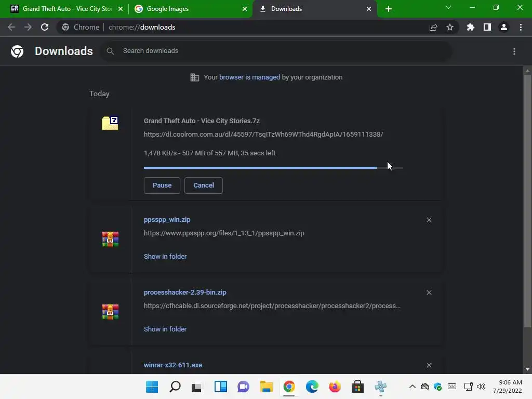The image size is (532, 399).
Task: Show ppsspp_win.zip in folder
Action: [x=165, y=257]
